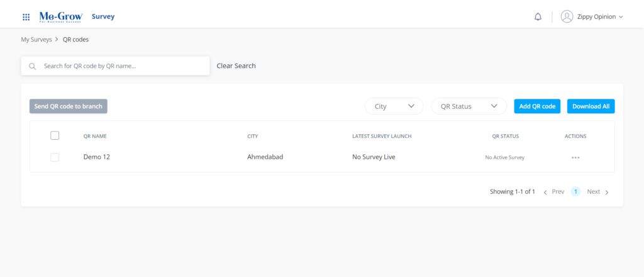The image size is (644, 277).
Task: Click Clear Search link
Action: (x=236, y=65)
